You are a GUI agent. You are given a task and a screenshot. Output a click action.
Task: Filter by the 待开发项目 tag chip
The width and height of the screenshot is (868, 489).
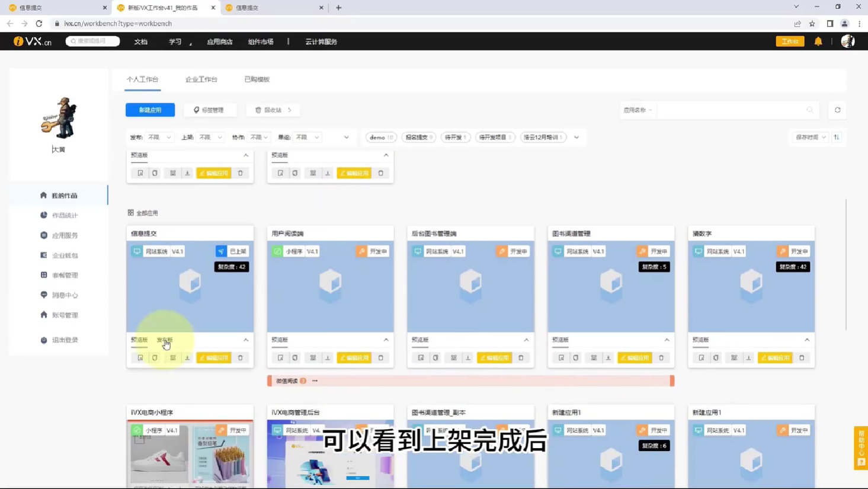495,137
